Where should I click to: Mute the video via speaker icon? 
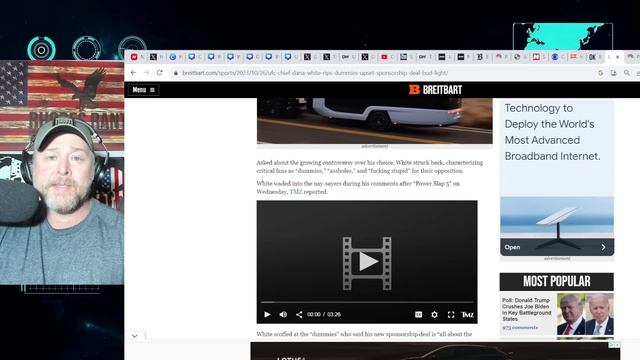(283, 314)
